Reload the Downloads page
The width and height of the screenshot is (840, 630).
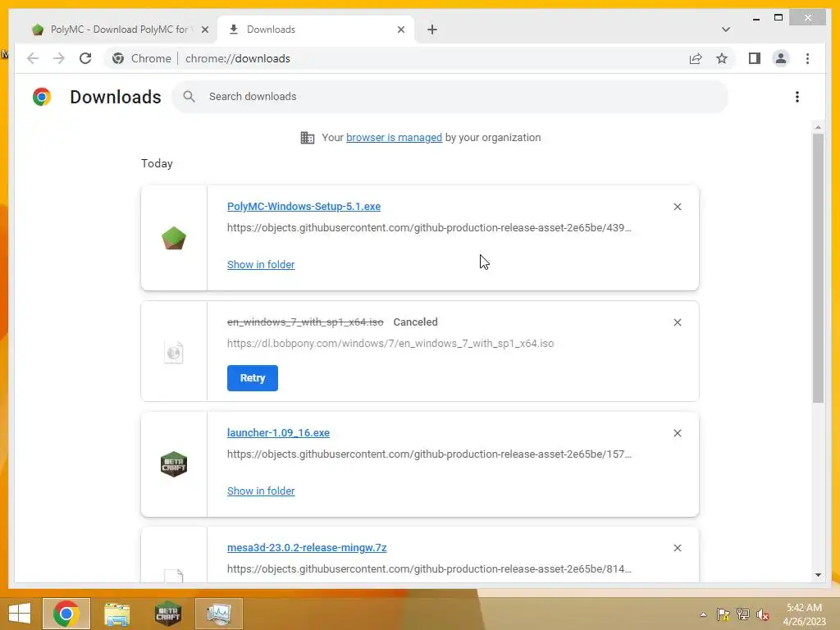tap(85, 58)
